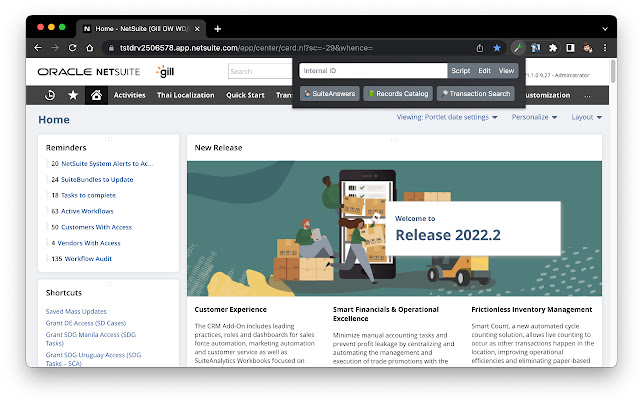
Task: Open the Recent Records clock icon
Action: (50, 95)
